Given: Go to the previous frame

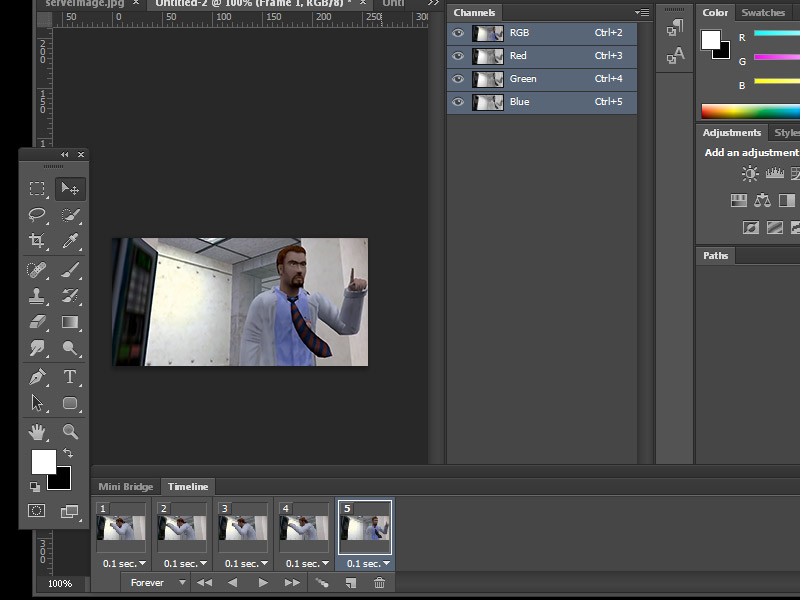Looking at the screenshot, I should coord(233,583).
